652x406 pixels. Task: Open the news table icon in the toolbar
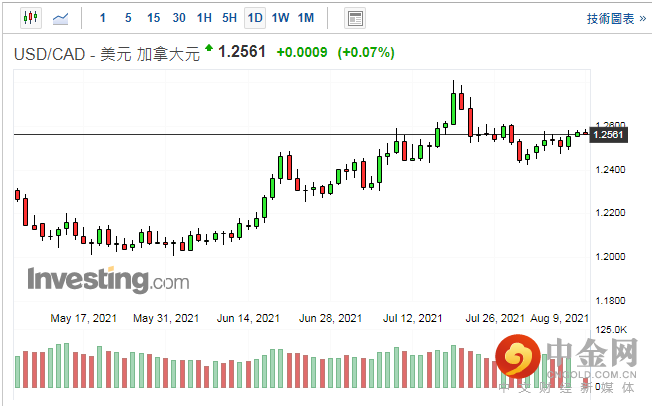coord(355,18)
